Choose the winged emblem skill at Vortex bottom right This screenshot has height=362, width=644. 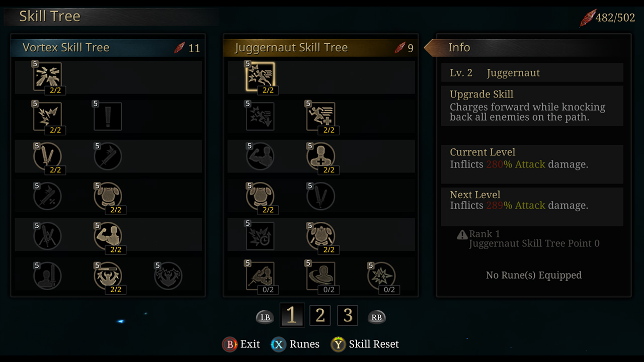pos(168,276)
